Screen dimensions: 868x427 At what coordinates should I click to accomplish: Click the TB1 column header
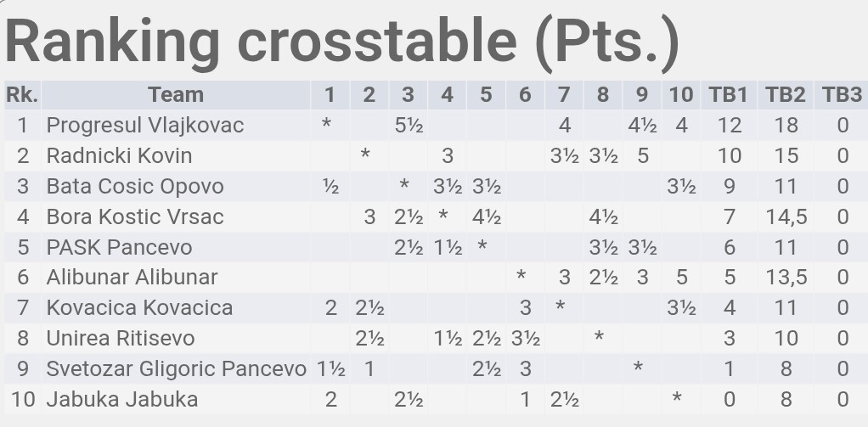point(728,95)
